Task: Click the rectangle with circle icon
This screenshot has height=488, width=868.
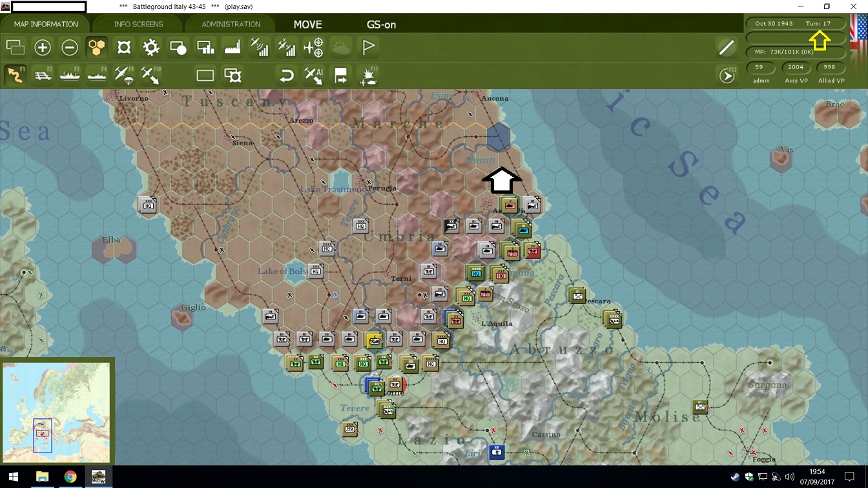Action: point(178,47)
